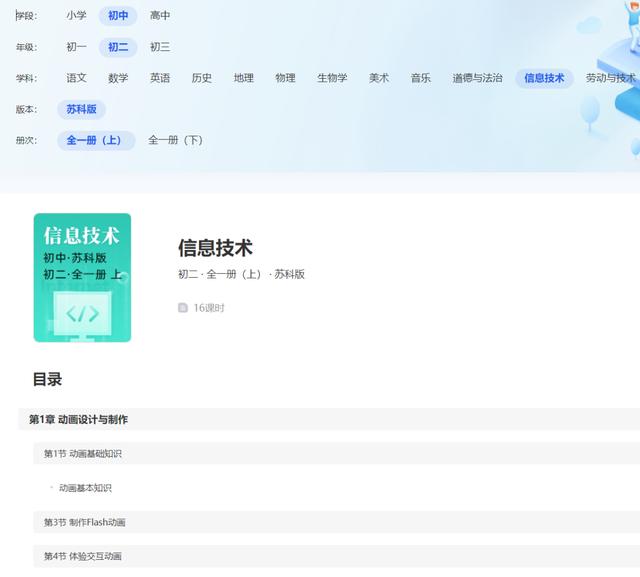Switch subject to 生物学
This screenshot has height=577, width=640.
(332, 78)
